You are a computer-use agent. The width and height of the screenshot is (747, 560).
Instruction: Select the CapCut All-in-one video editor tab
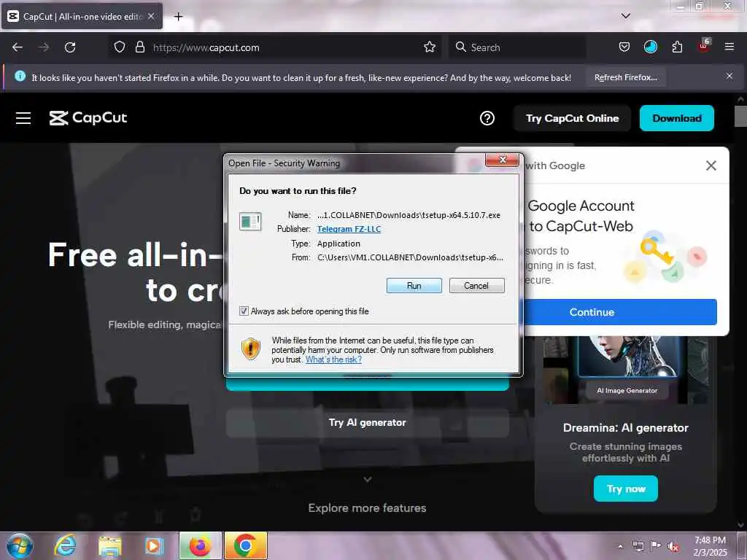tap(82, 17)
